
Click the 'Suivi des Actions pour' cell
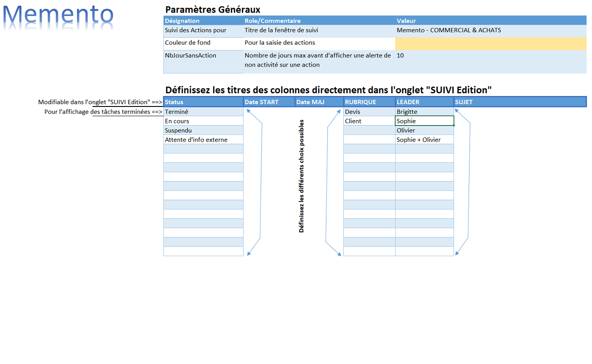204,31
